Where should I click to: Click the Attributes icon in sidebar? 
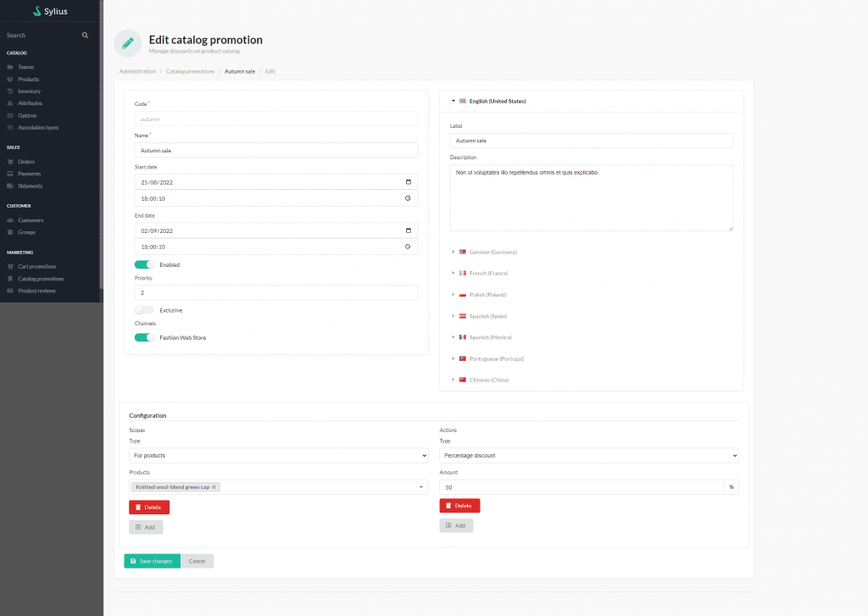coord(10,103)
